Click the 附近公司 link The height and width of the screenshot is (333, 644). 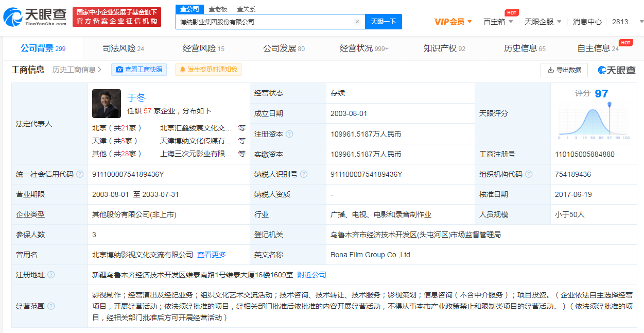point(312,275)
